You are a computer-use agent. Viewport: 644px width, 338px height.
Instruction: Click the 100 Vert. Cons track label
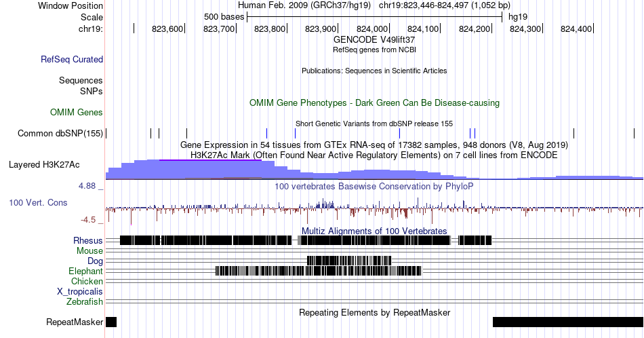[38, 202]
